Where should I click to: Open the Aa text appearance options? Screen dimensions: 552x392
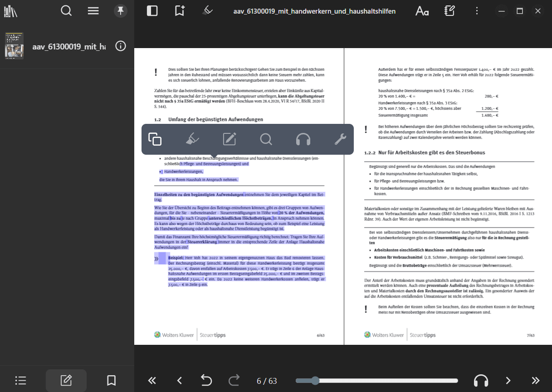[x=422, y=10]
